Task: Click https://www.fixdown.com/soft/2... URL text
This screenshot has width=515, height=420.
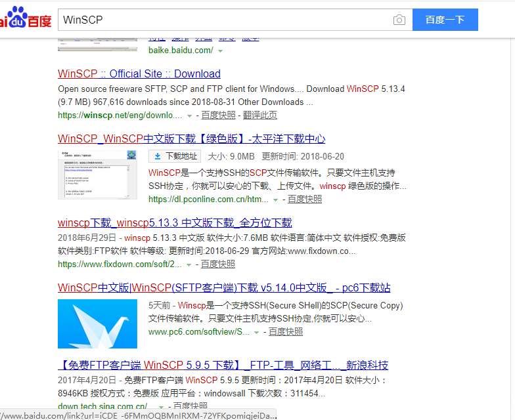Action: (120, 264)
